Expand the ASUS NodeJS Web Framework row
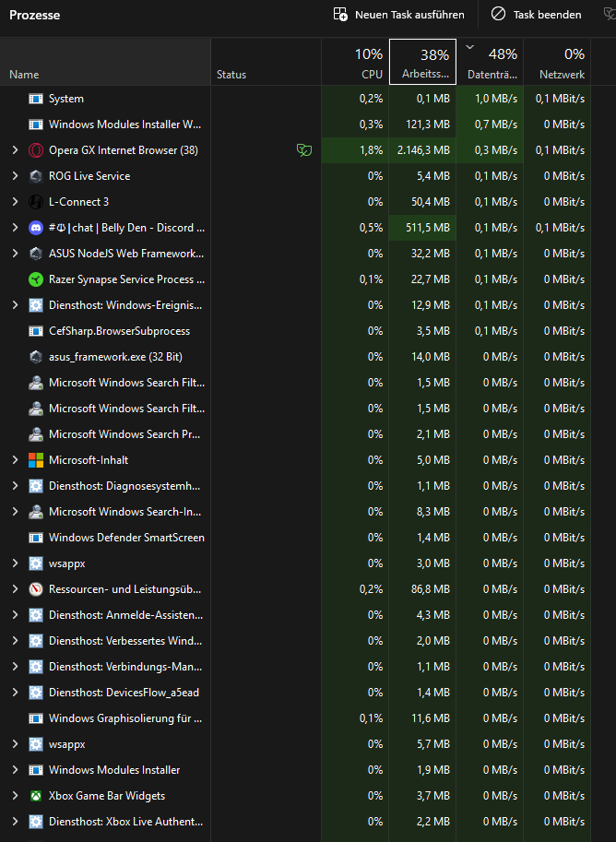616x842 pixels. click(15, 254)
